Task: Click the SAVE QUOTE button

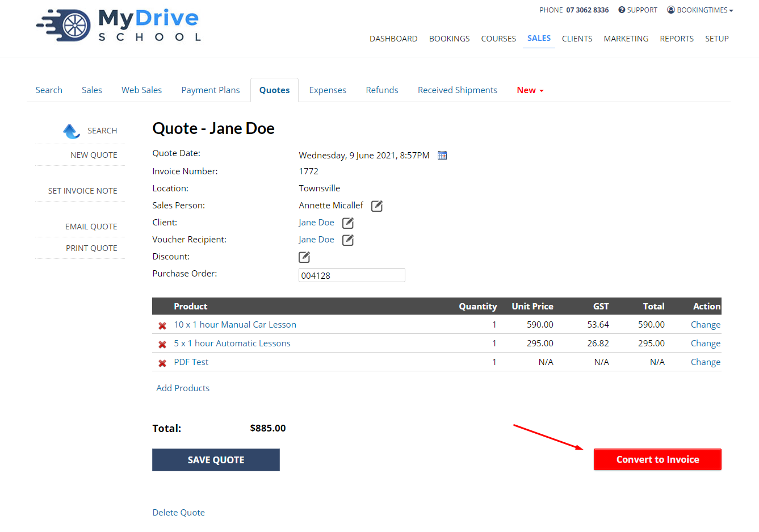Action: [216, 460]
